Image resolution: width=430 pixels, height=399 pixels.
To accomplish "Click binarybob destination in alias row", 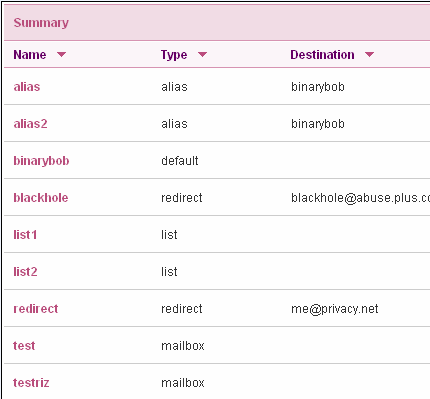I will (318, 87).
